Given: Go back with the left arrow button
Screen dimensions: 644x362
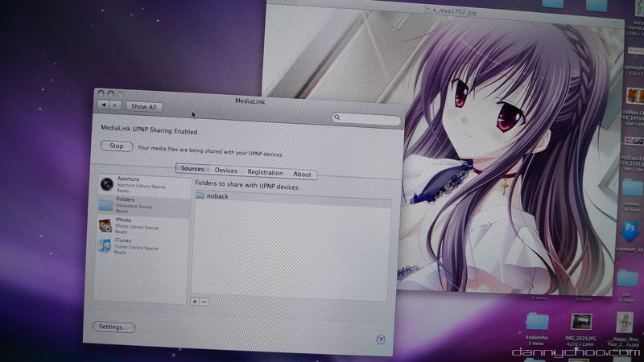Looking at the screenshot, I should pyautogui.click(x=104, y=105).
